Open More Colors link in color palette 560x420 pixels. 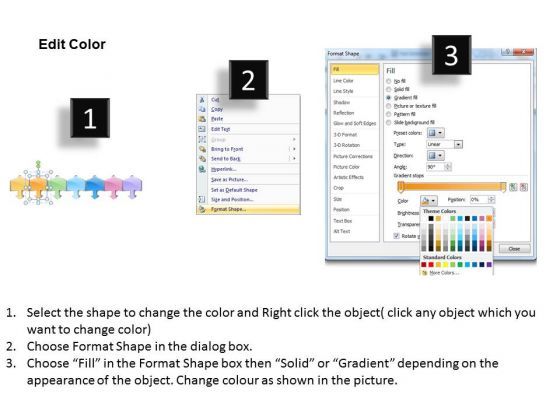[444, 273]
